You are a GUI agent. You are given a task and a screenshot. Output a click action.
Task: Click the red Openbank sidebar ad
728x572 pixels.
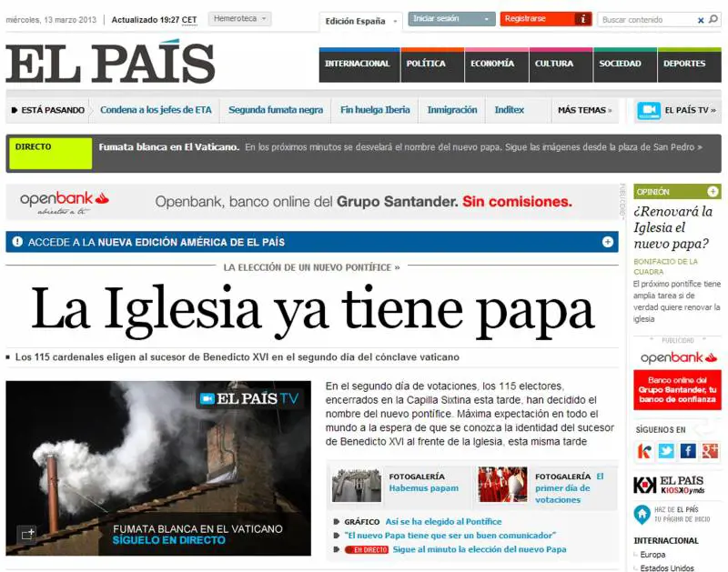point(677,390)
